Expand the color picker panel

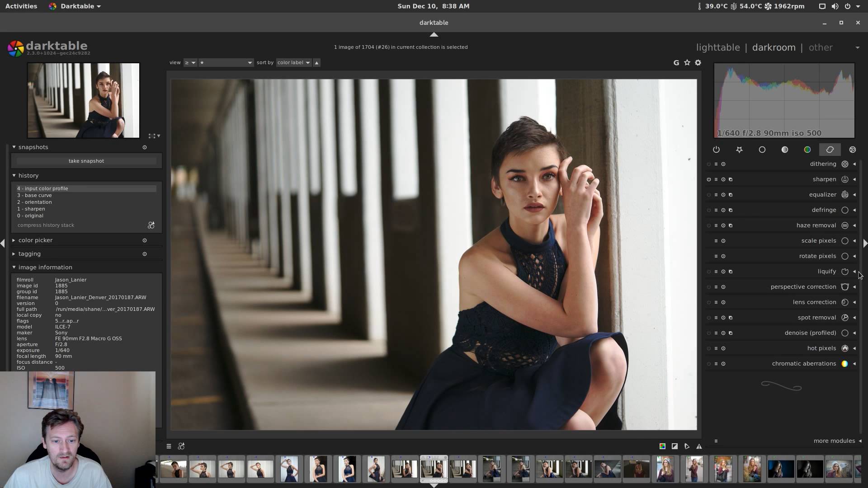pos(35,240)
